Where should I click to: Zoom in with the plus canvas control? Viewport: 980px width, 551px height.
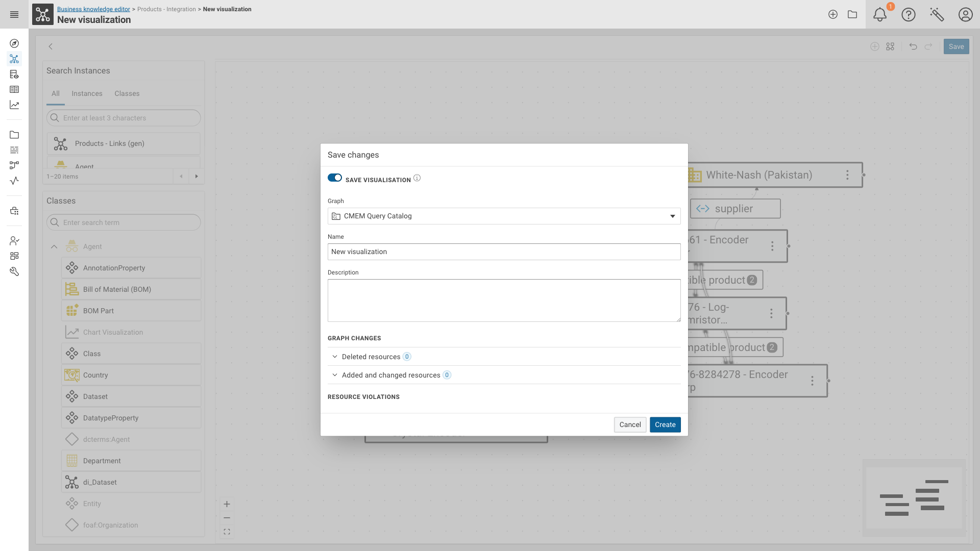[x=227, y=504]
